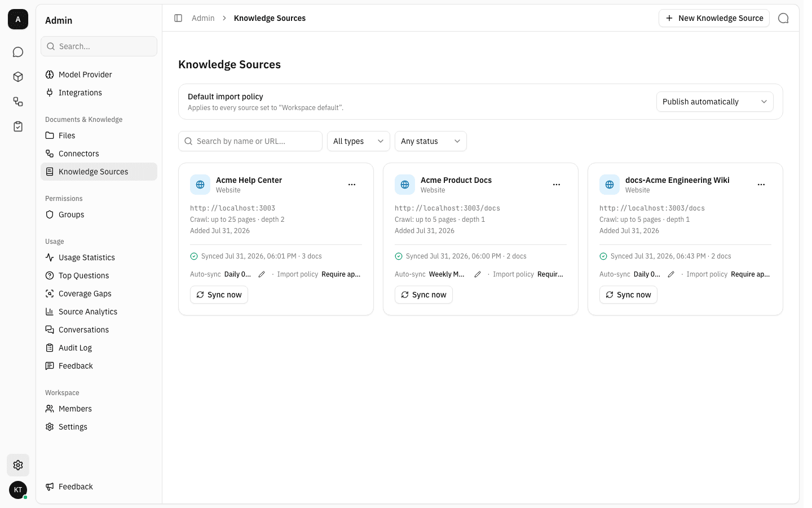Click the globe icon of docs-Acme Engineering Wiki
Viewport: 812px width, 508px height.
[x=610, y=185]
